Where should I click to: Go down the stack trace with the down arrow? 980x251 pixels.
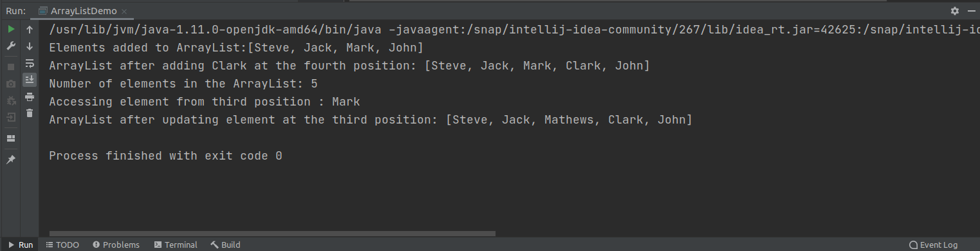click(x=30, y=46)
